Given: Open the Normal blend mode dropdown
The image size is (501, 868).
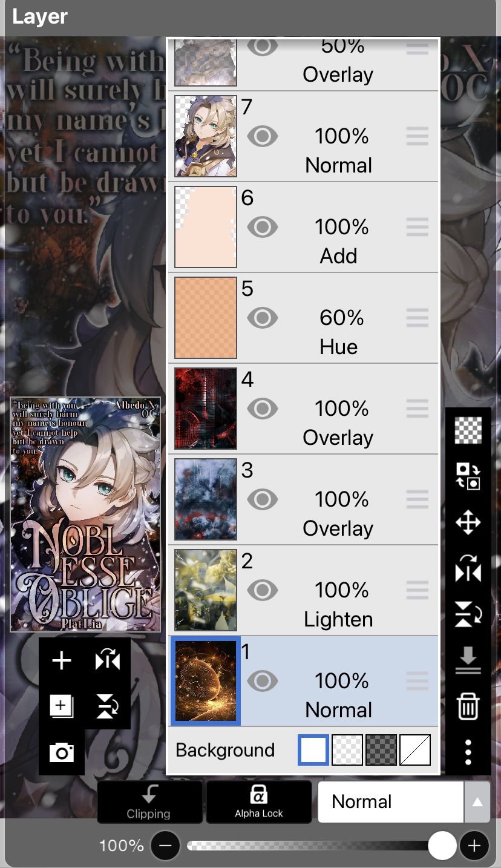Looking at the screenshot, I should (391, 801).
